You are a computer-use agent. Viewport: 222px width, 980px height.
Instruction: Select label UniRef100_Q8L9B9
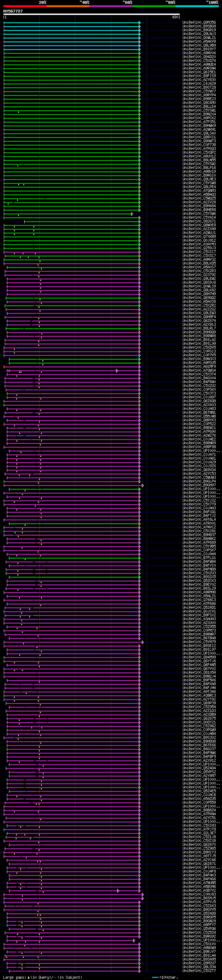pyautogui.click(x=199, y=45)
